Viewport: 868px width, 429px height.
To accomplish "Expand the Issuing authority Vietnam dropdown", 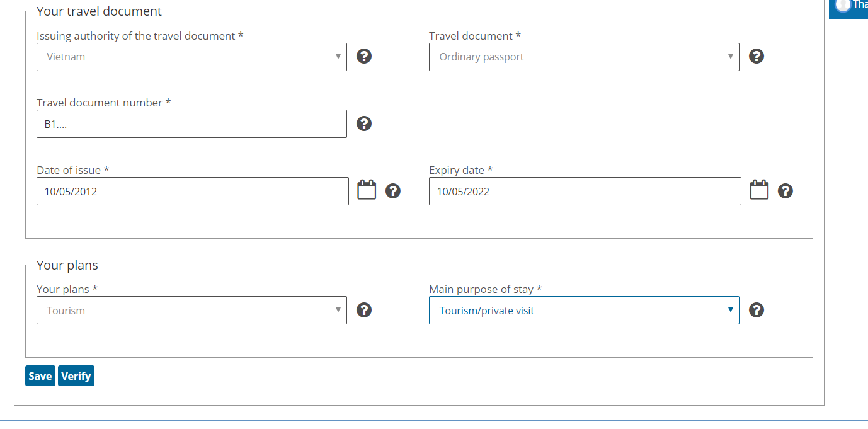I will pos(191,57).
